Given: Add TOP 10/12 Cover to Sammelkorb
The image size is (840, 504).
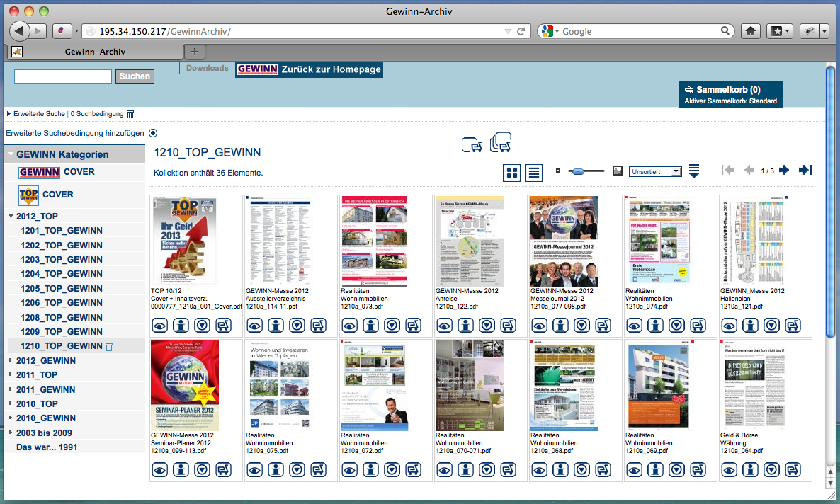Looking at the screenshot, I should [223, 325].
